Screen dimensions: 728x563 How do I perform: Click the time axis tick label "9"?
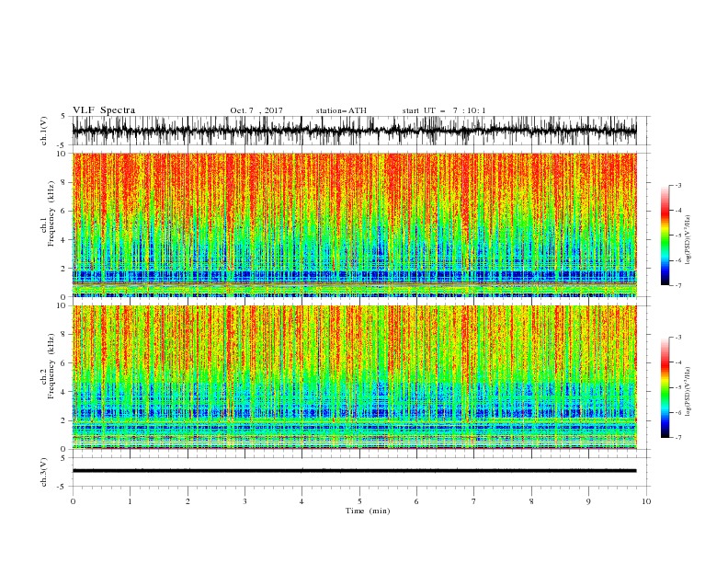click(588, 501)
